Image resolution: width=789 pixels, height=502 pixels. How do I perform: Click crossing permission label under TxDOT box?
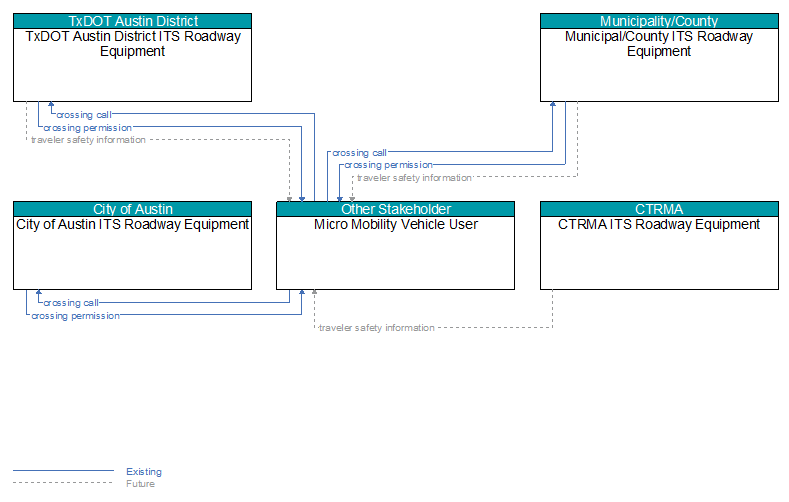[88, 128]
